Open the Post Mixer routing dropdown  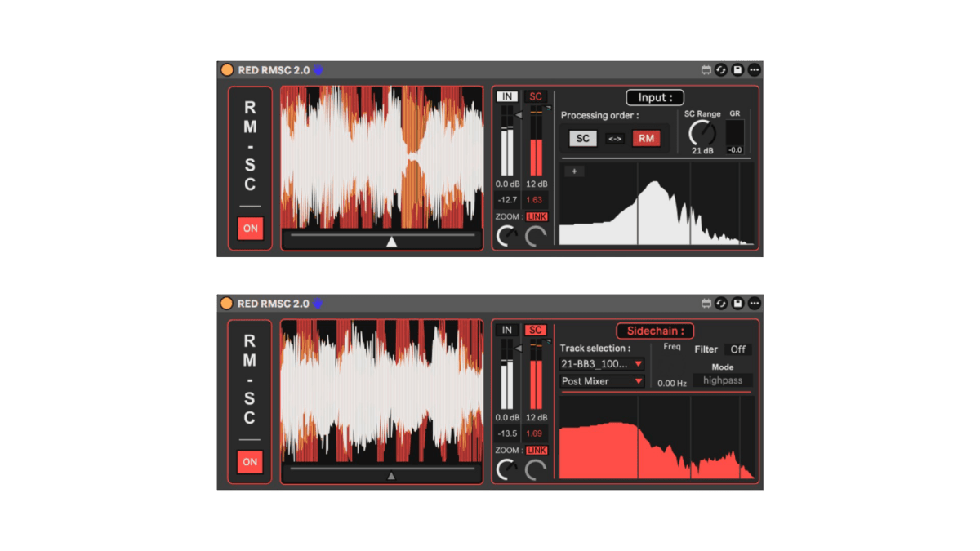pos(601,381)
